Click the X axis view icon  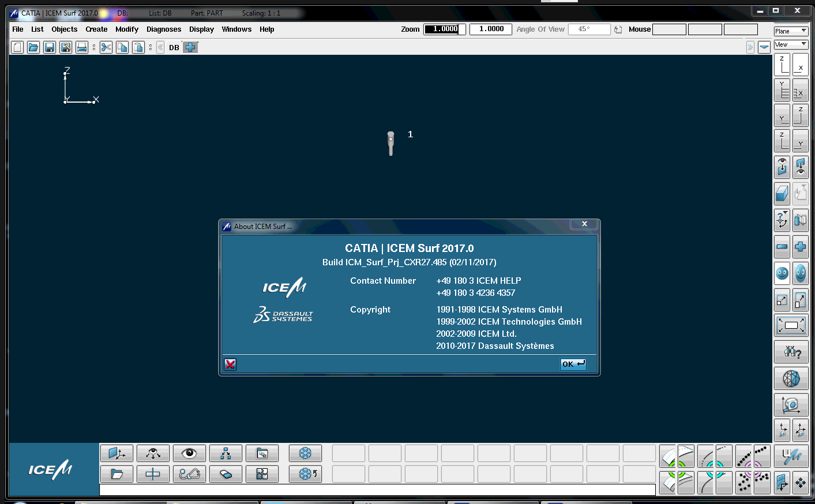coord(801,65)
